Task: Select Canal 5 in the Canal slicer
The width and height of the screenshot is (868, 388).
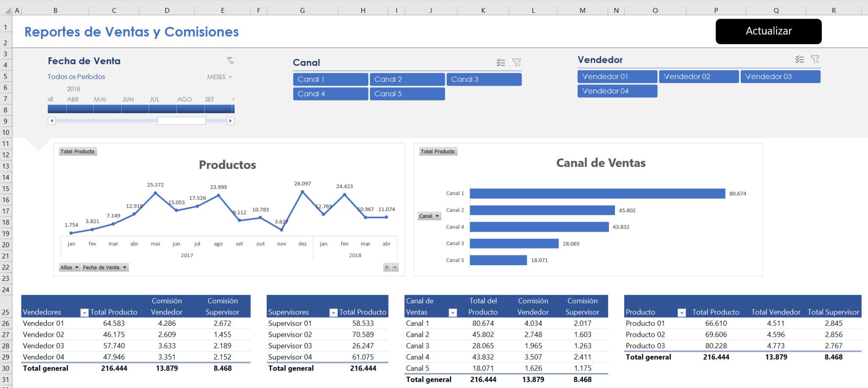Action: pos(407,94)
